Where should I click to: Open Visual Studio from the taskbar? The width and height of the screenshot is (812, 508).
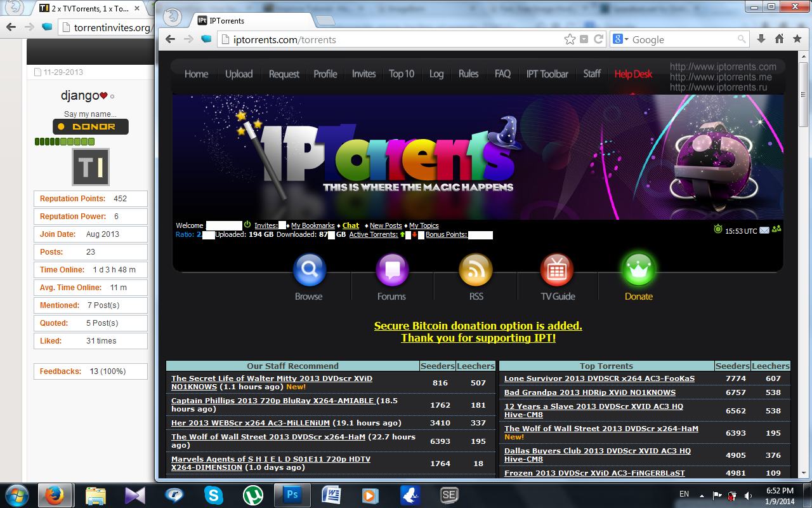tap(135, 495)
